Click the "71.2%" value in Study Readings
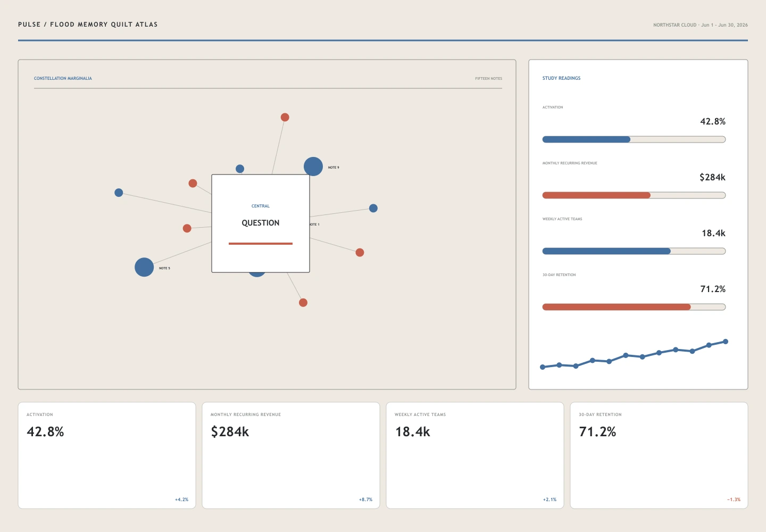Image resolution: width=766 pixels, height=532 pixels. 713,289
